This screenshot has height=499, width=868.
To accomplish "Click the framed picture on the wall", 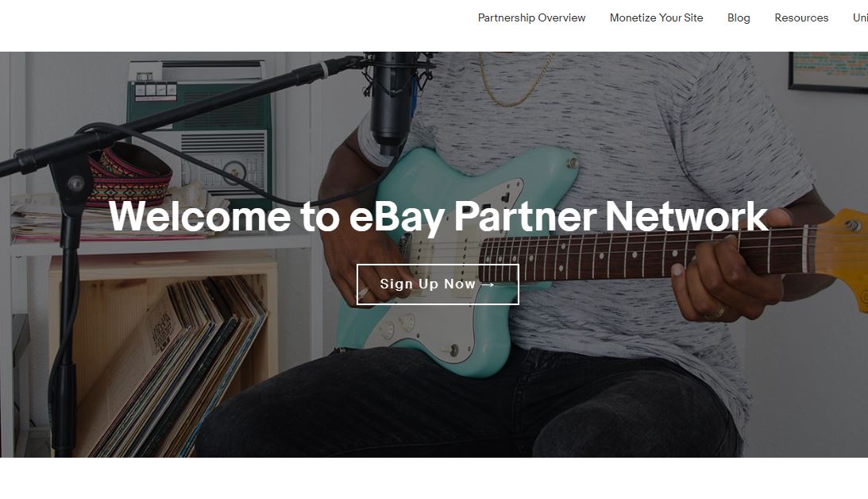I will click(x=828, y=71).
